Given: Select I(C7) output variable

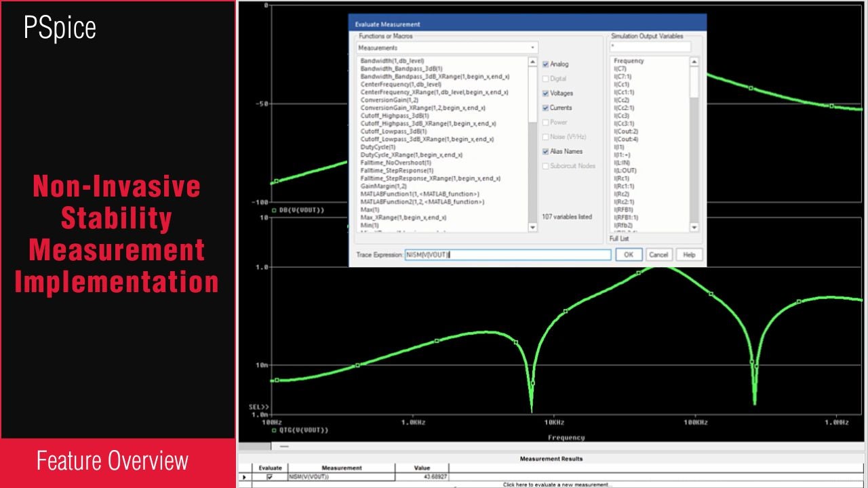Looking at the screenshot, I should pos(620,68).
